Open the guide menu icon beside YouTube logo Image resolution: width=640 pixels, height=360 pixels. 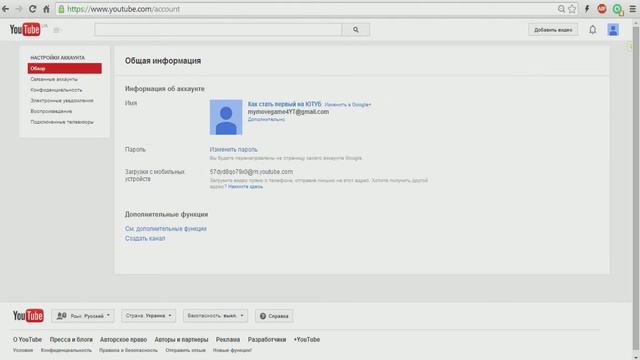pos(57,30)
